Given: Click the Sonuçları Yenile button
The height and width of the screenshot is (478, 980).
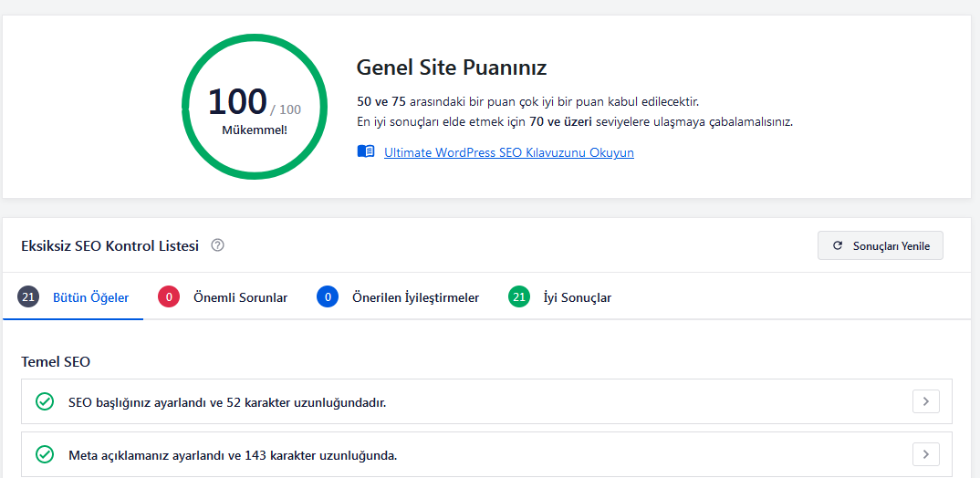Looking at the screenshot, I should tap(880, 245).
